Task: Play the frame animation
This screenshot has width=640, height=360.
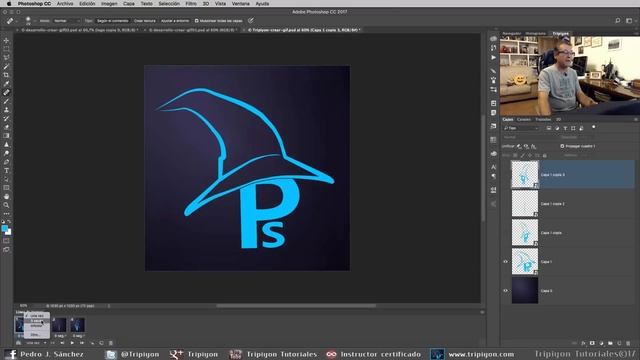Action: tap(72, 343)
